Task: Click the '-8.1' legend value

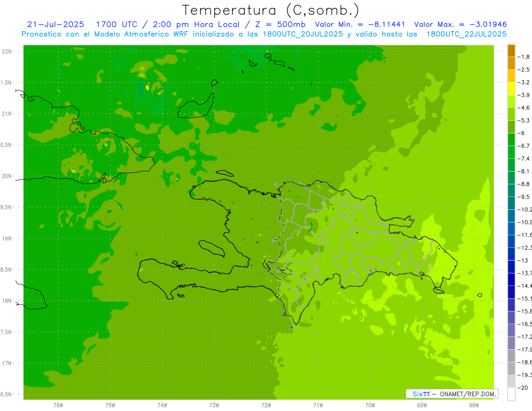Action: pos(524,171)
